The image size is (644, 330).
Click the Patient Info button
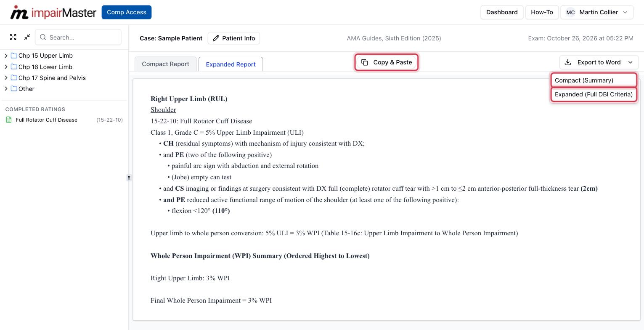[x=234, y=38]
